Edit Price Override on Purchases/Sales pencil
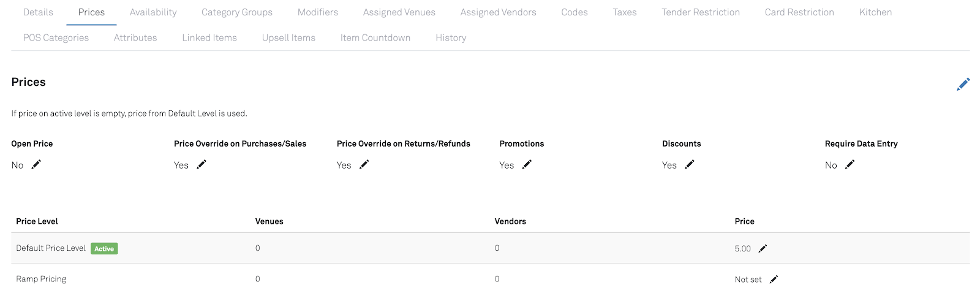 click(202, 164)
